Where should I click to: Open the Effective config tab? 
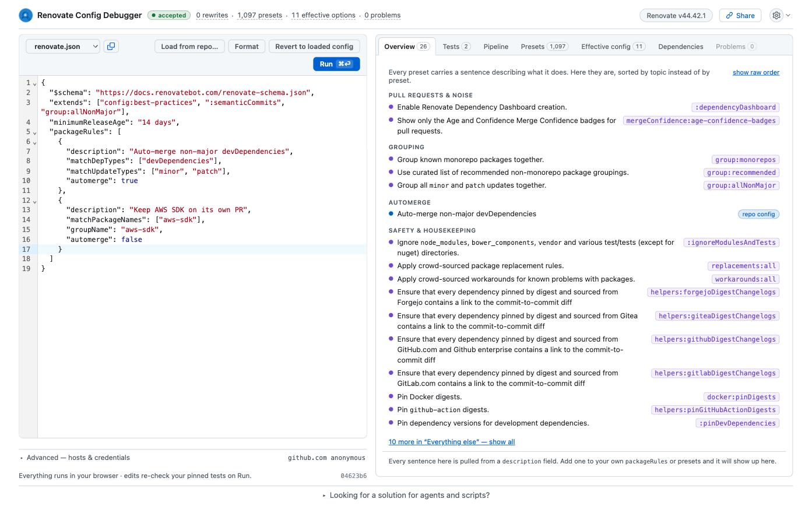click(x=613, y=47)
